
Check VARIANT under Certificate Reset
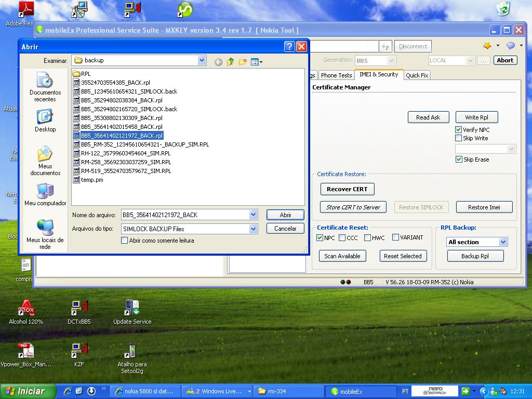coord(395,237)
